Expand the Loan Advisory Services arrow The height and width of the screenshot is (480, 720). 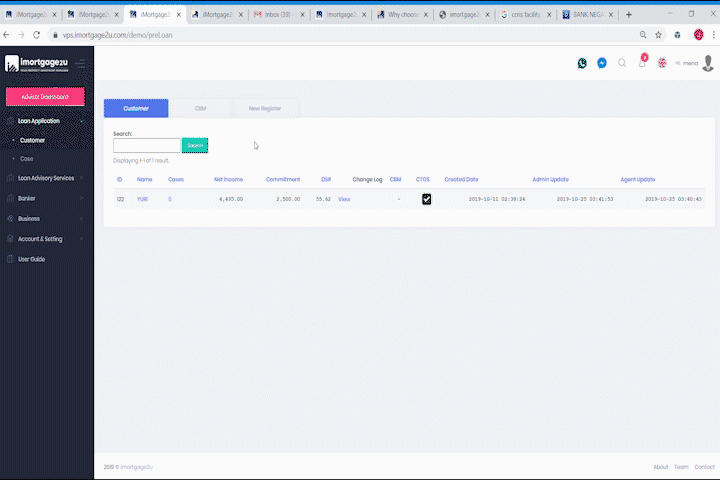click(x=82, y=178)
